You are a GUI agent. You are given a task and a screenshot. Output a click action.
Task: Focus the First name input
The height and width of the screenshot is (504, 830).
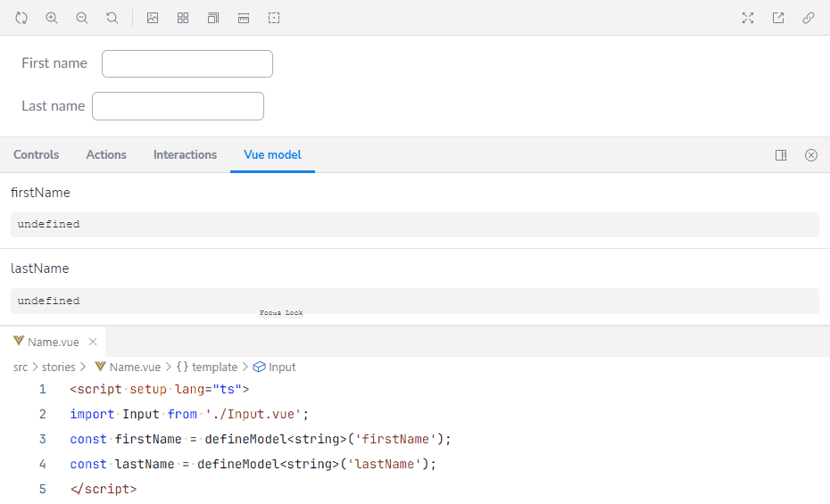(x=187, y=63)
